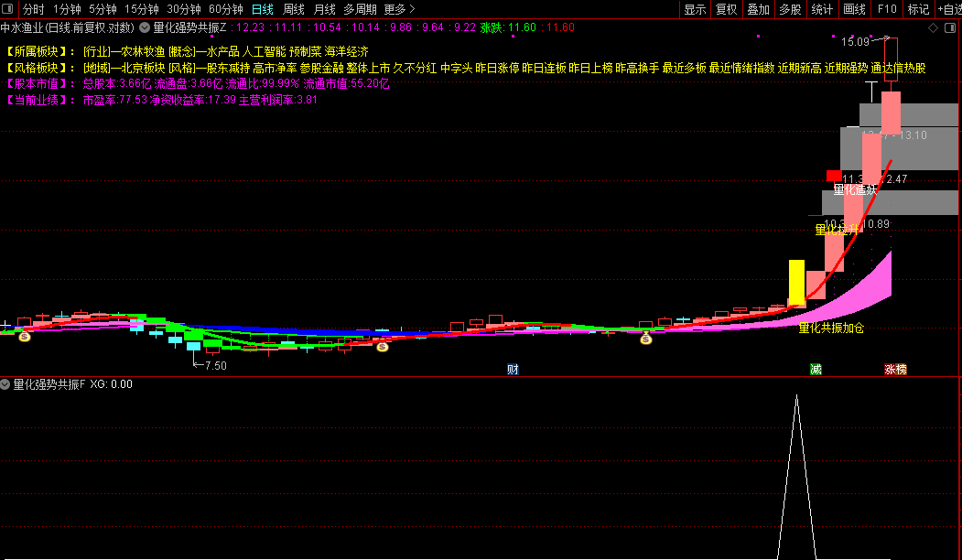
Task: Click the middle dollar-bag icon on chart
Action: point(383,347)
